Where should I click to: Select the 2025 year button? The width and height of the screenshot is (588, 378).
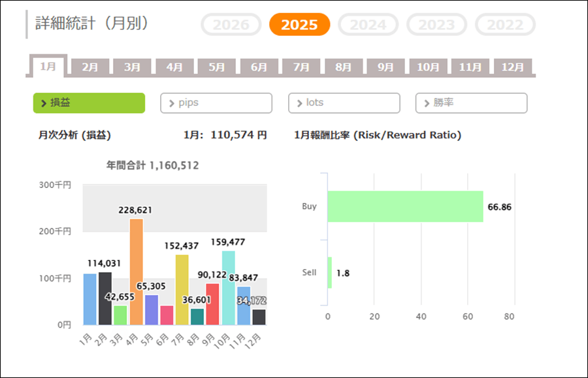click(x=299, y=25)
